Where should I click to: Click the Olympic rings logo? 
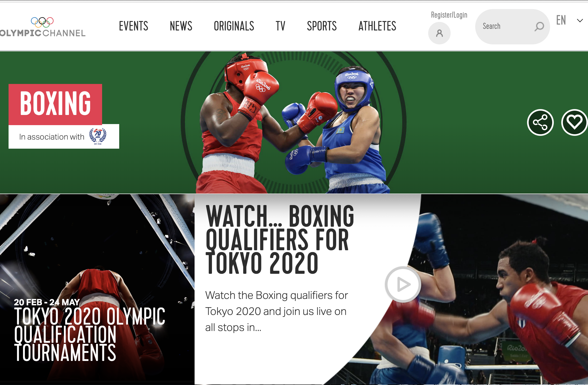point(42,22)
